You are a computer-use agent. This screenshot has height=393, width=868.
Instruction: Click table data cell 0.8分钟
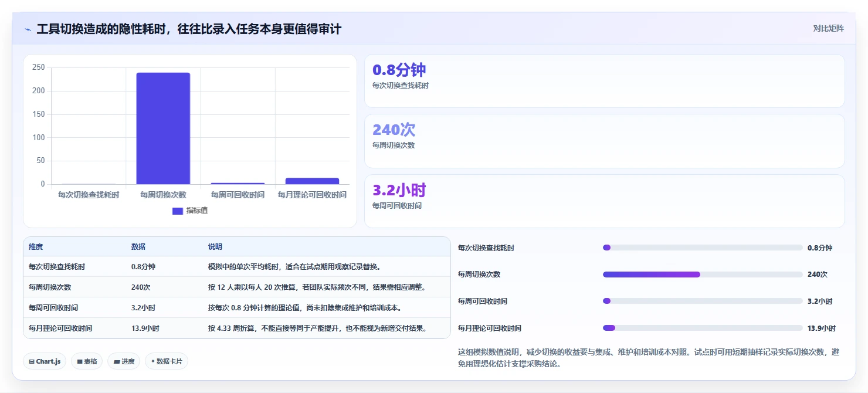[143, 266]
